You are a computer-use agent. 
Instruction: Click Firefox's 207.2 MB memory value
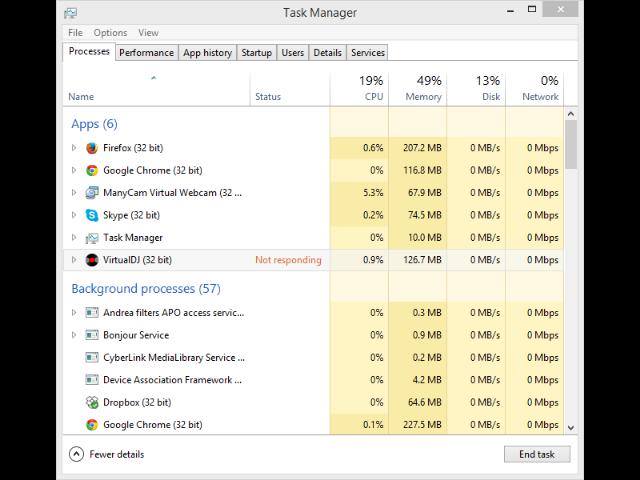[422, 148]
